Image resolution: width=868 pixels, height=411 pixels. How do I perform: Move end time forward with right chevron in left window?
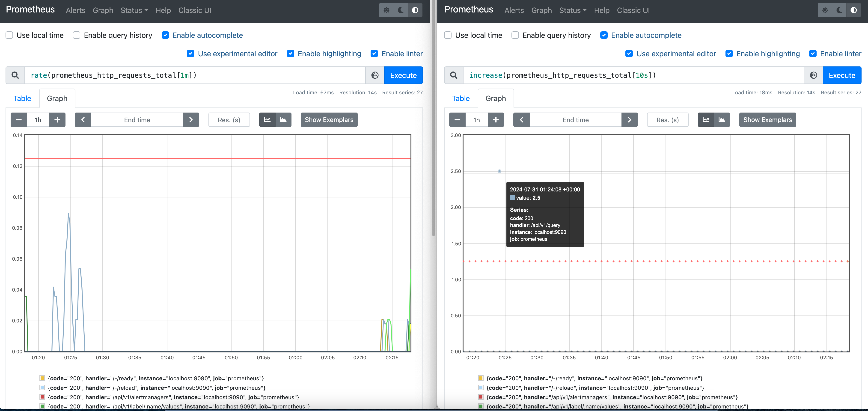191,120
